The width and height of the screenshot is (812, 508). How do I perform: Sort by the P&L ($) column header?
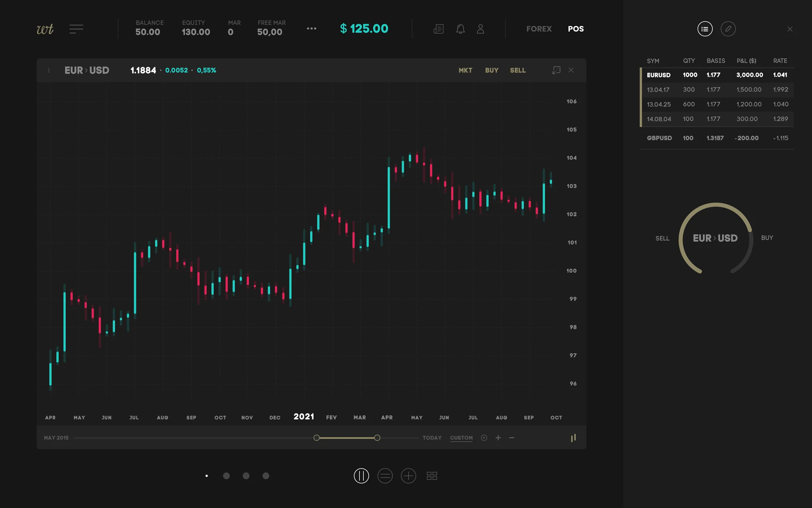746,61
